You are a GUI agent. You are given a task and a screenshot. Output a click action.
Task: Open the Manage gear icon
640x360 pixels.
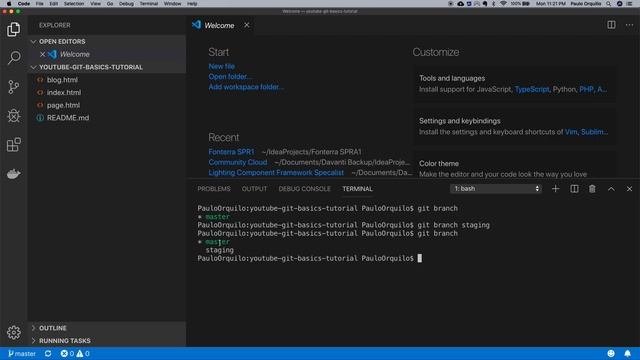coord(13,332)
